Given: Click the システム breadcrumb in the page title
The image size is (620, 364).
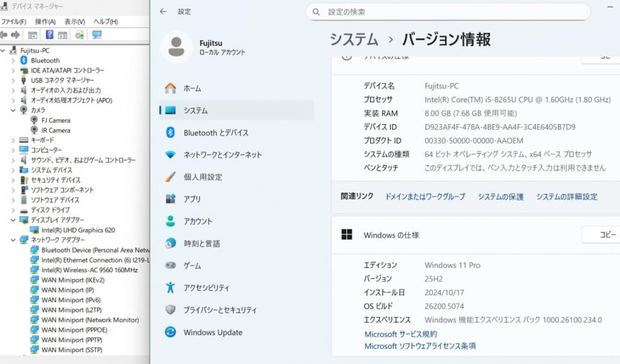Looking at the screenshot, I should [354, 39].
